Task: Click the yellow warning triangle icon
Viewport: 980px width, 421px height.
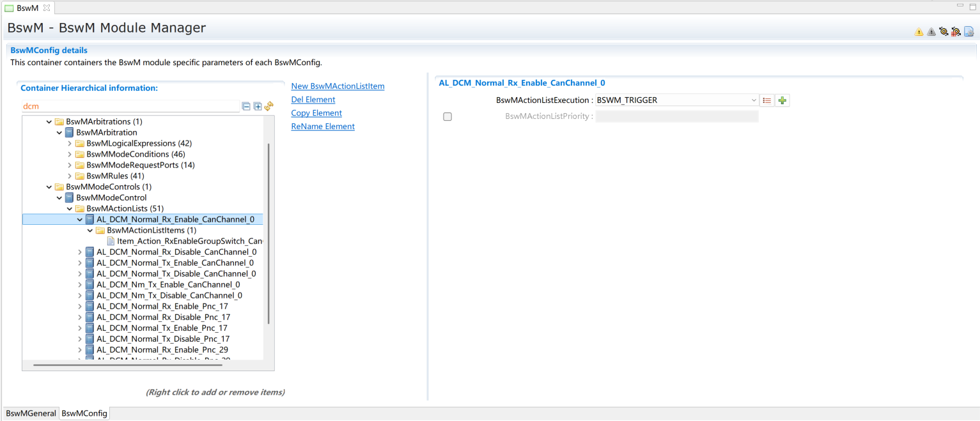Action: pos(919,31)
